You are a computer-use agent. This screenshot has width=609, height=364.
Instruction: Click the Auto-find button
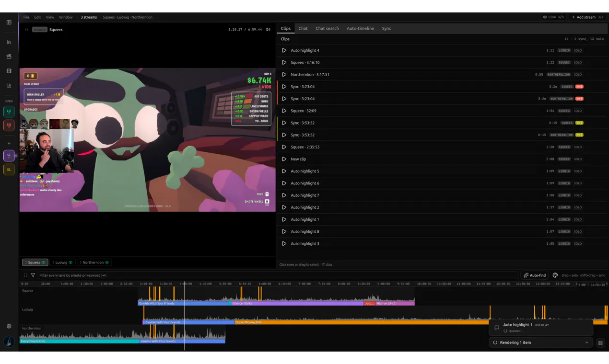[535, 275]
